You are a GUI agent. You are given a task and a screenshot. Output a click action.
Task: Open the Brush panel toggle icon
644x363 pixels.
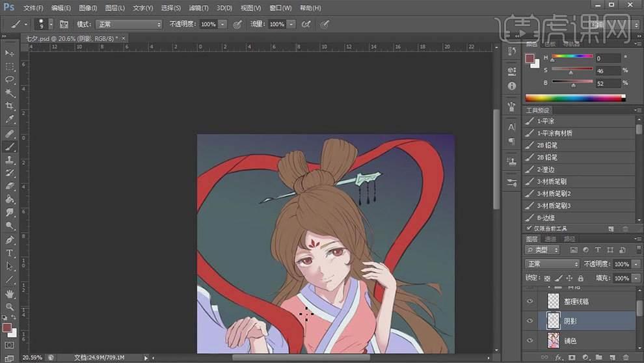pyautogui.click(x=64, y=24)
